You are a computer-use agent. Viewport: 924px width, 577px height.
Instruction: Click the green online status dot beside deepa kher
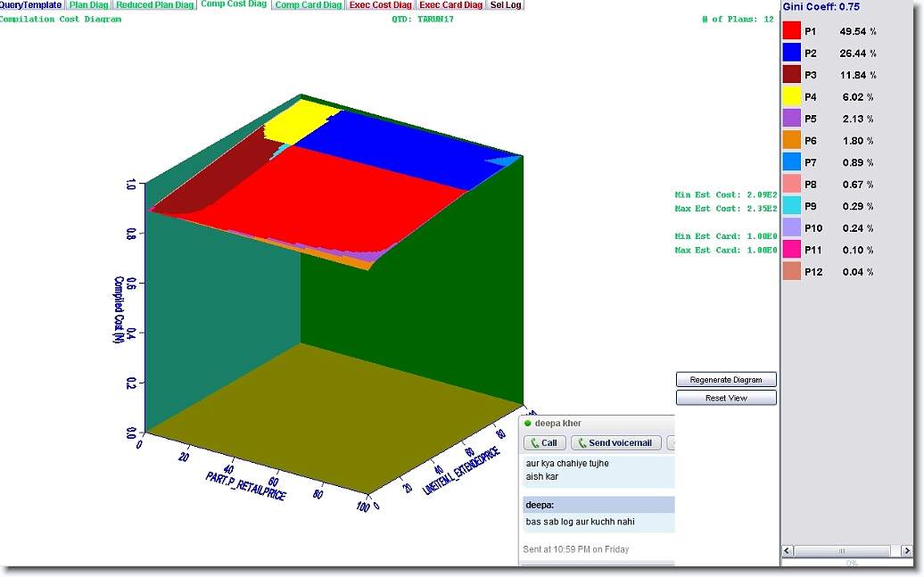pos(528,423)
